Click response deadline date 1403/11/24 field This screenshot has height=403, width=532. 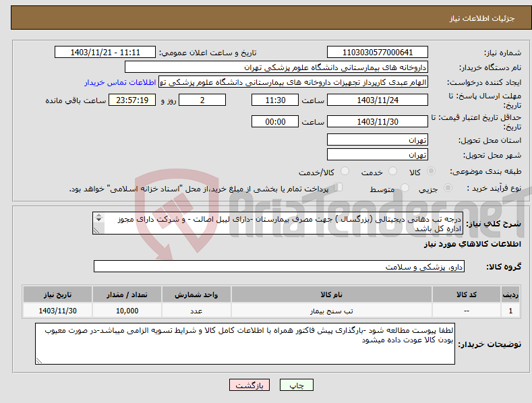point(378,100)
